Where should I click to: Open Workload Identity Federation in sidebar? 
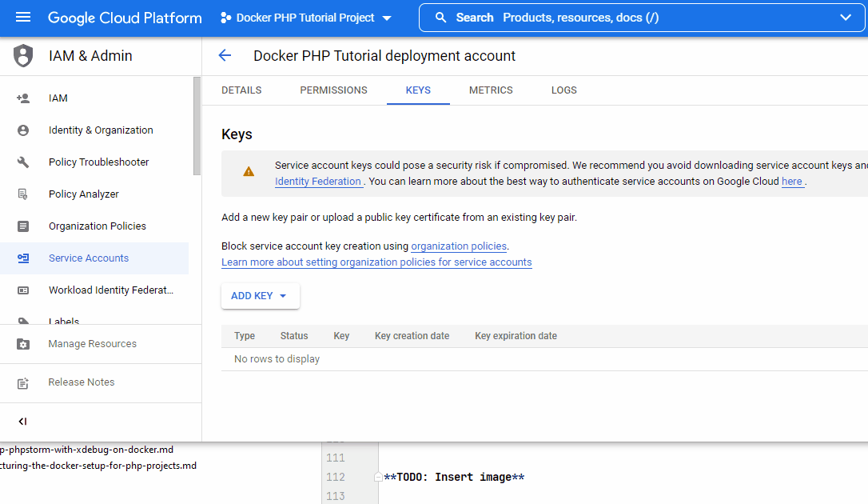tap(111, 290)
